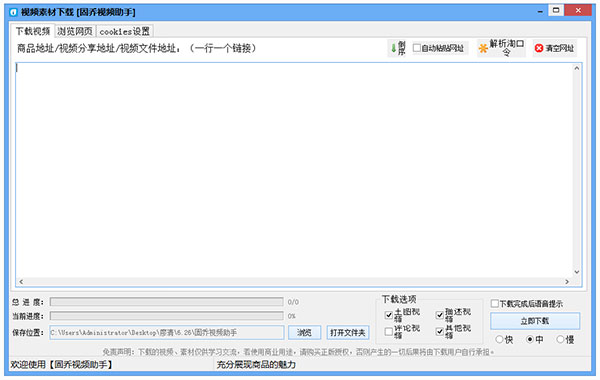Click the 浏览 browse button
Screen dimensions: 600x380
coord(305,333)
